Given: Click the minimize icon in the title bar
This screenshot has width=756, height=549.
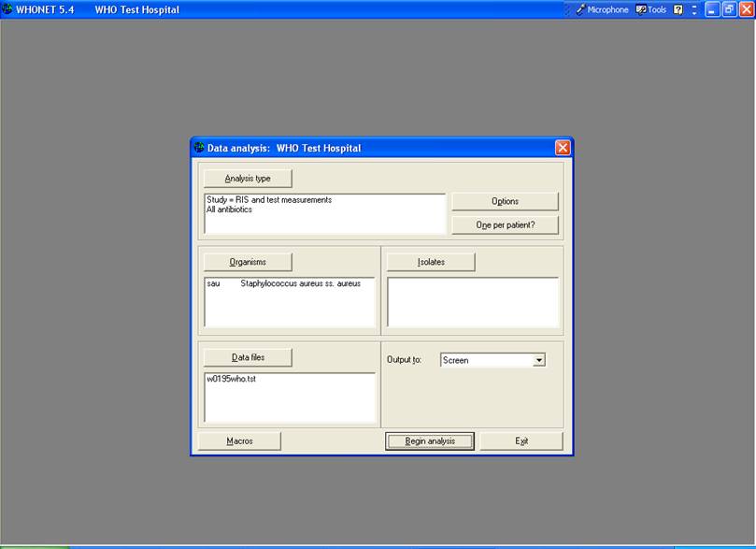Looking at the screenshot, I should pyautogui.click(x=710, y=9).
